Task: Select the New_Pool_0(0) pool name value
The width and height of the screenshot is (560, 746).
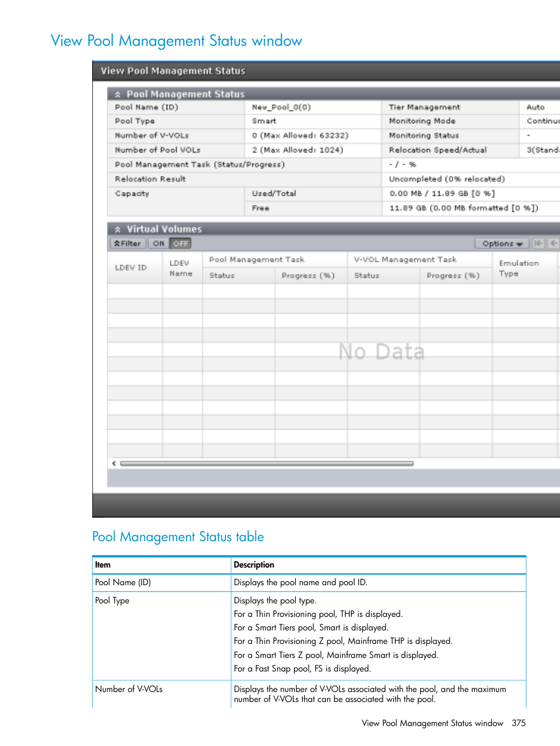Action: pyautogui.click(x=281, y=107)
